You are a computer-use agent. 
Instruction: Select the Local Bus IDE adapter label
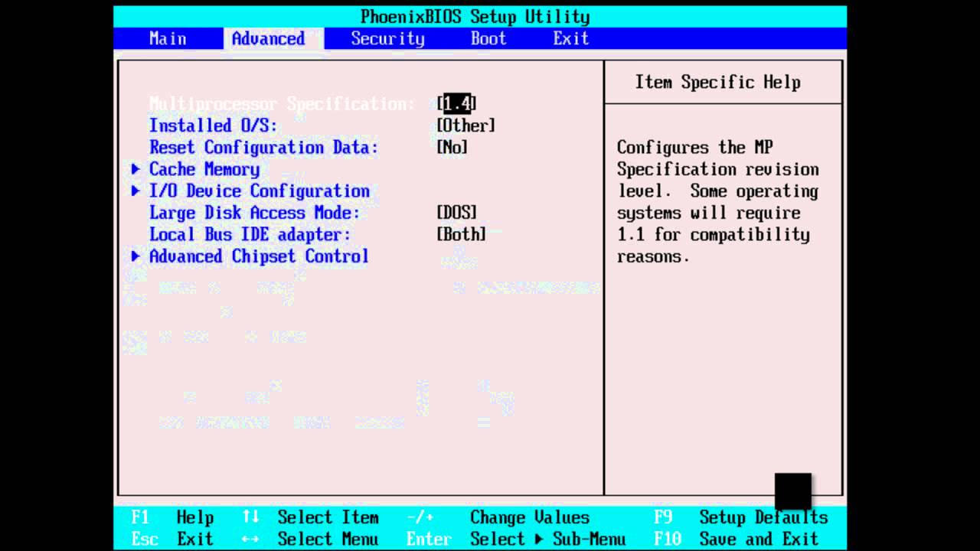[250, 234]
